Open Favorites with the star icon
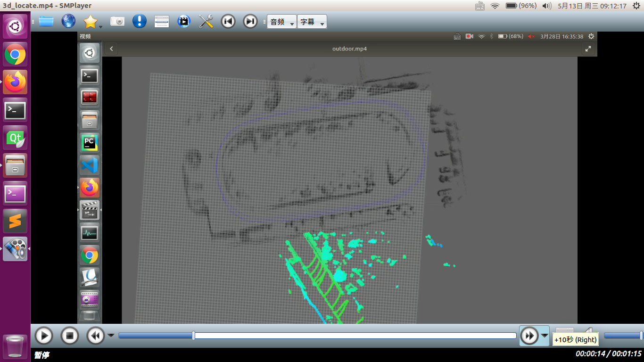Viewport: 644px width, 362px height. point(90,21)
